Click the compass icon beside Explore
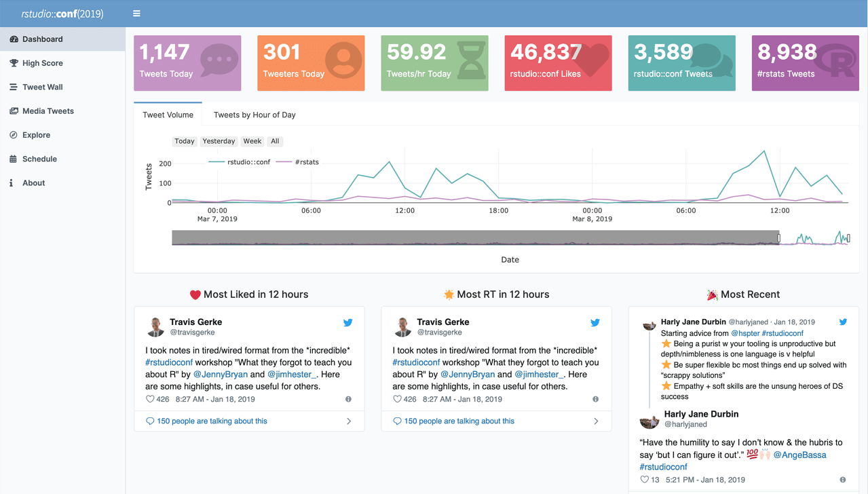868x494 pixels. tap(14, 135)
